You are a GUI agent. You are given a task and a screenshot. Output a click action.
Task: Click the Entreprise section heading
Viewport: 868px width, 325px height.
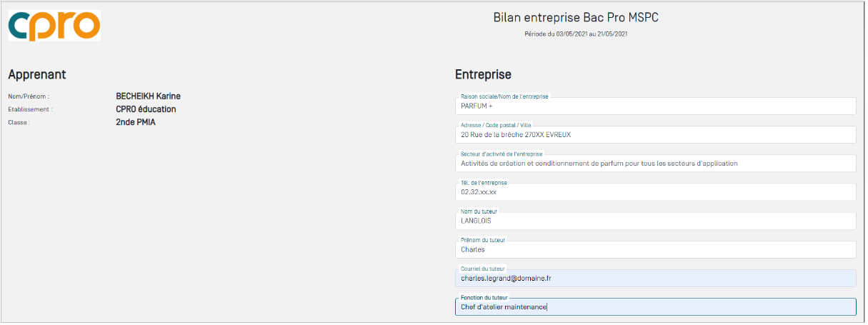(x=483, y=74)
